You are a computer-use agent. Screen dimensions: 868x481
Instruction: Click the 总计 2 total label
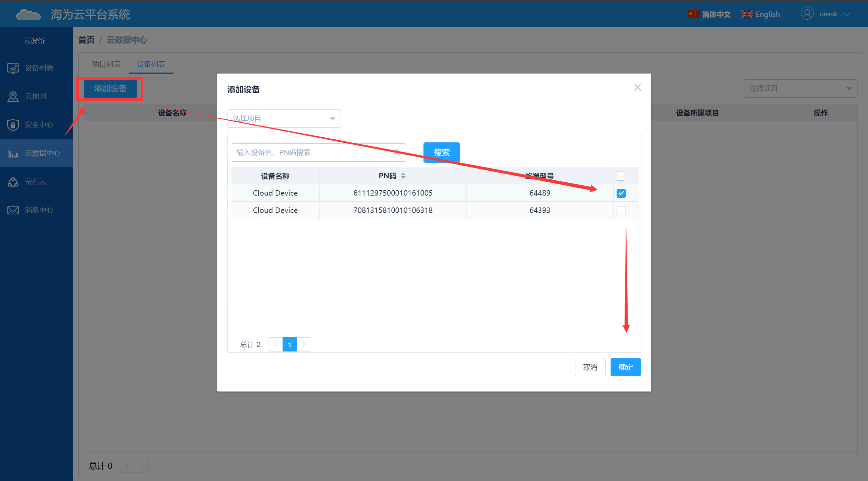click(250, 344)
